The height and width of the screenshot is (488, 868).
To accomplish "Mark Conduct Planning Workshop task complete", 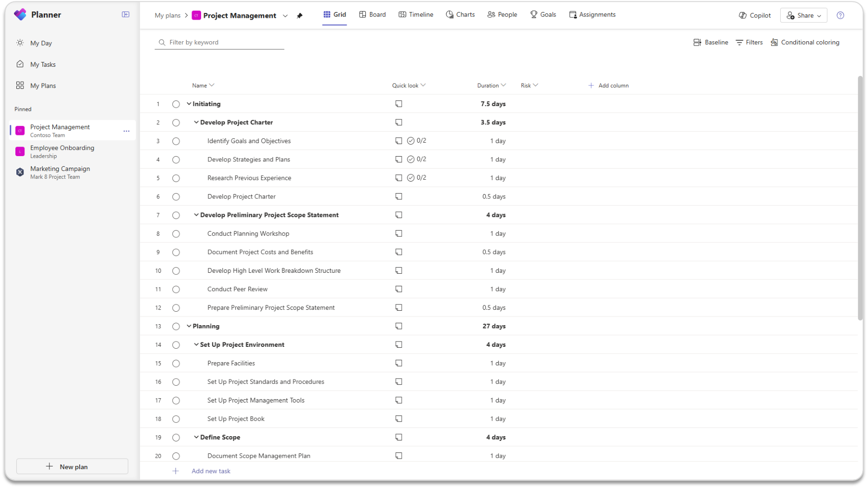I will click(x=176, y=234).
